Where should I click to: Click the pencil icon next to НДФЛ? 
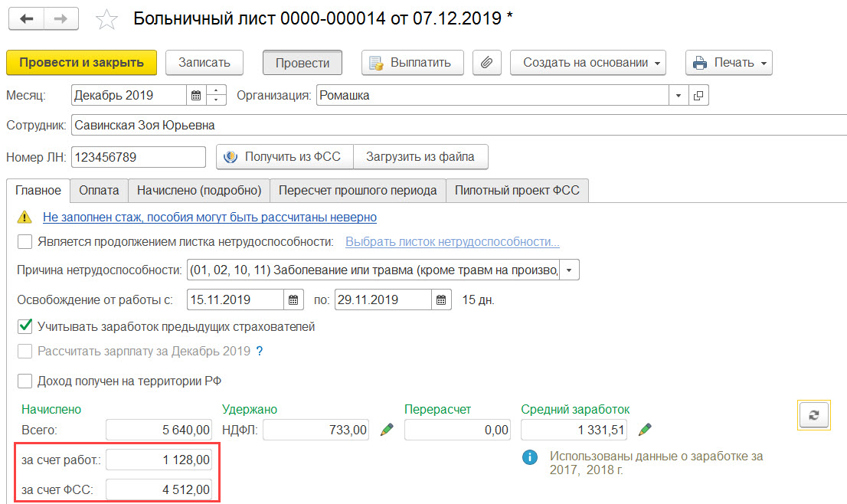[387, 430]
